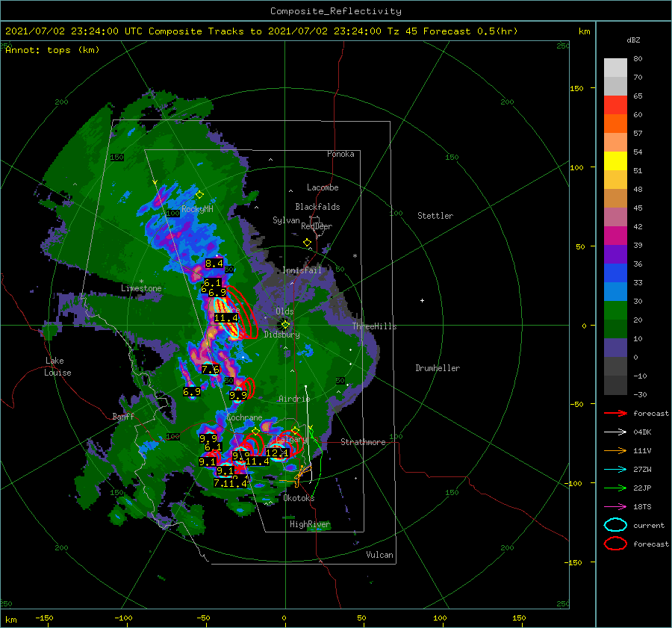This screenshot has height=628, width=672.
Task: Click the Banff label on map
Action: [123, 416]
